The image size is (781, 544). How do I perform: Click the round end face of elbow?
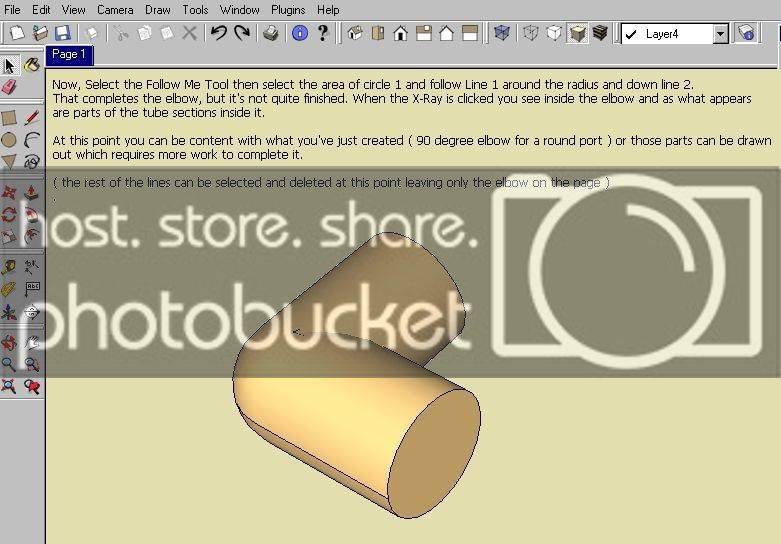tap(434, 454)
